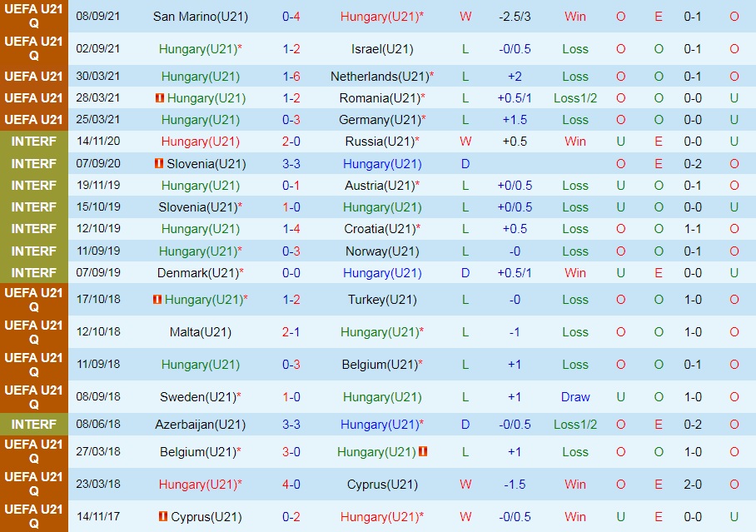
Task: Click score 2-0 against Russia(U21)
Action: point(291,142)
